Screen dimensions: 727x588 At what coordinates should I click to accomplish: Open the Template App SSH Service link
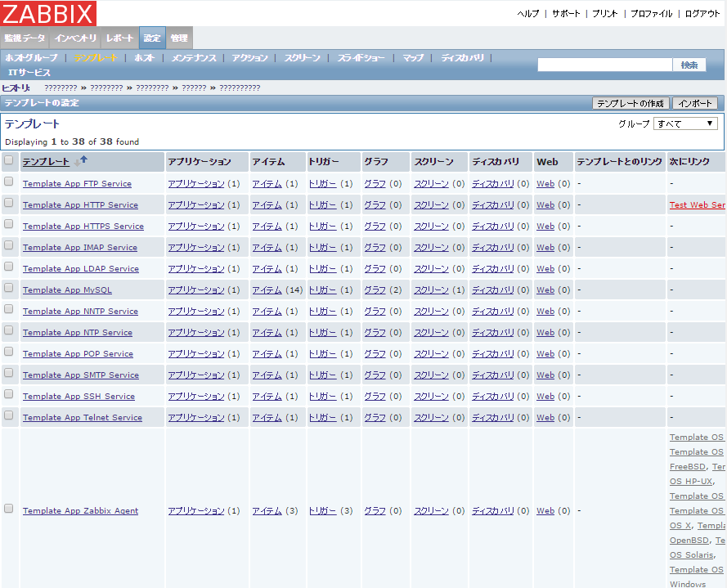pos(79,397)
